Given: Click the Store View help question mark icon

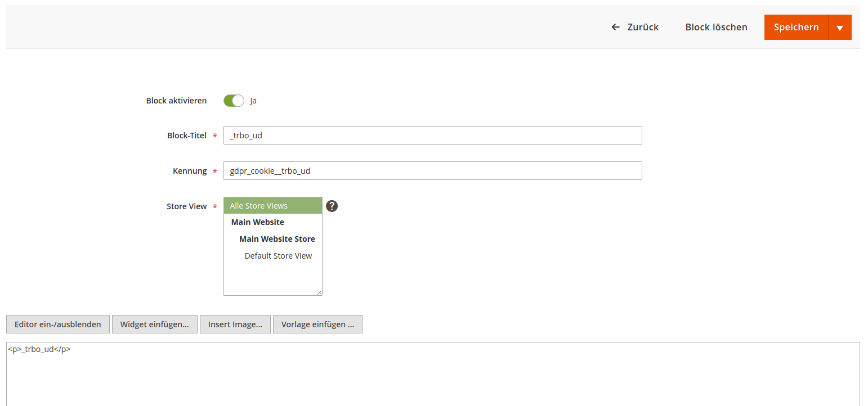Looking at the screenshot, I should pos(332,206).
